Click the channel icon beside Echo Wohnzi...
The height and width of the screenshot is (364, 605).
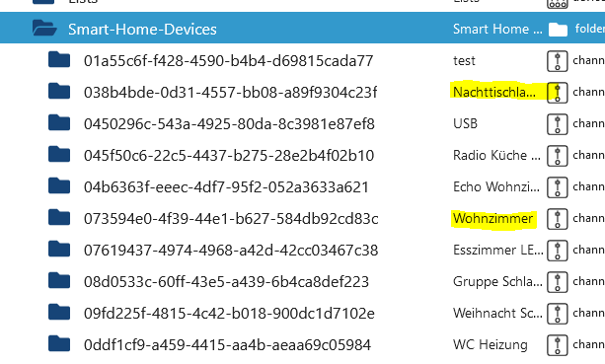(558, 187)
